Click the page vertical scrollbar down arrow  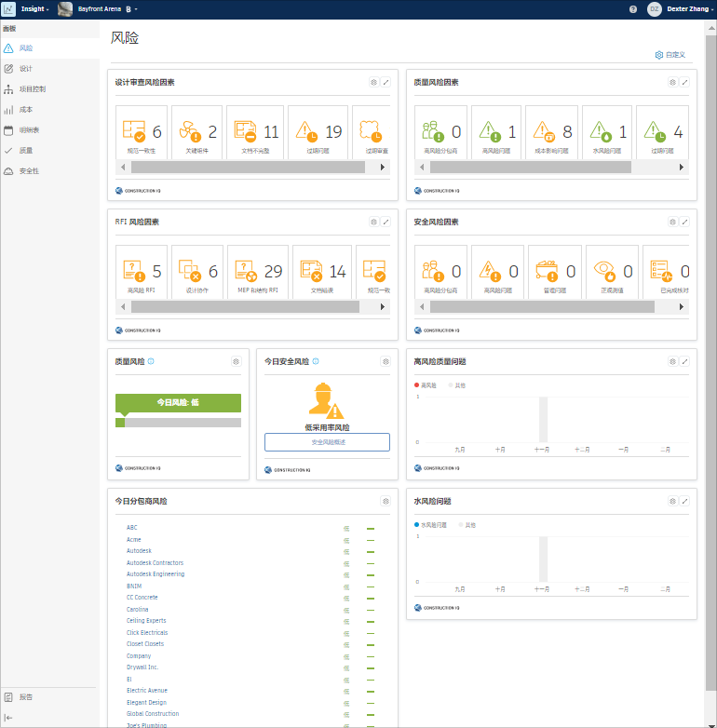(711, 725)
